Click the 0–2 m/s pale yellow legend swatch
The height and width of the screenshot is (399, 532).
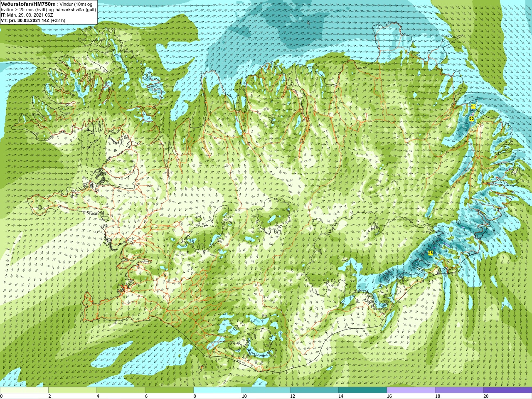point(24,390)
